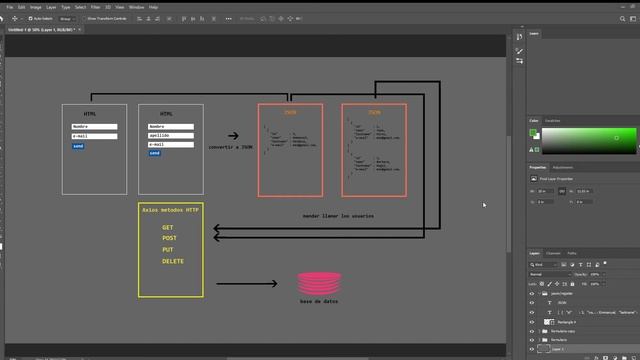Open the bottom icon of the collapsed dock
640x360 pixels.
click(519, 61)
